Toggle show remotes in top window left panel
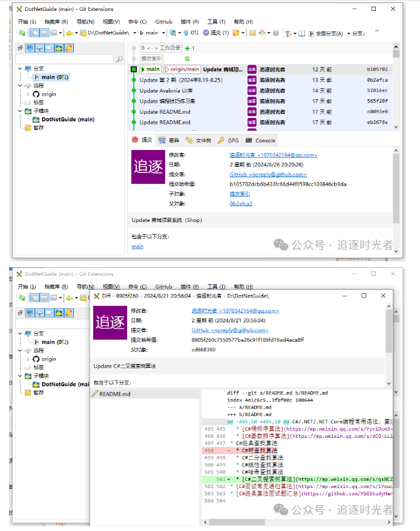Screen dimensions: 420x531 (x=40, y=48)
